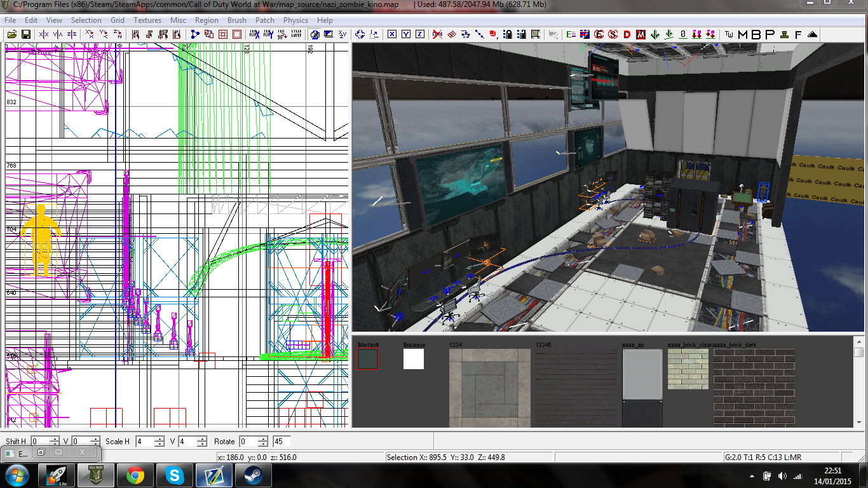
Task: Open the Edit menu
Action: (31, 20)
